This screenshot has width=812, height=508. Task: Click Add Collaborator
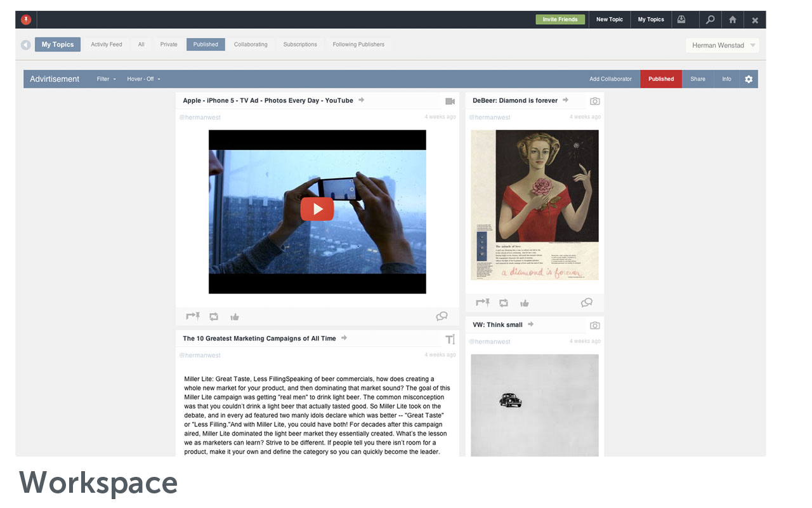click(610, 79)
